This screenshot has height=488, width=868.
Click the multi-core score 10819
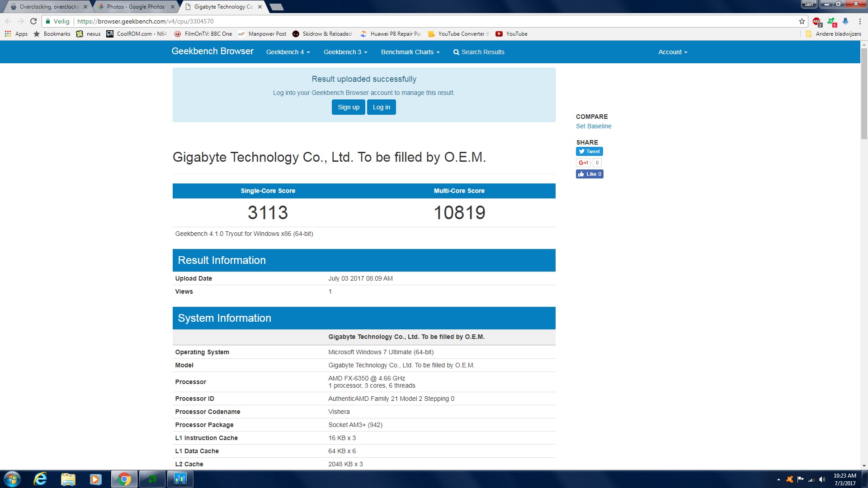(x=459, y=212)
